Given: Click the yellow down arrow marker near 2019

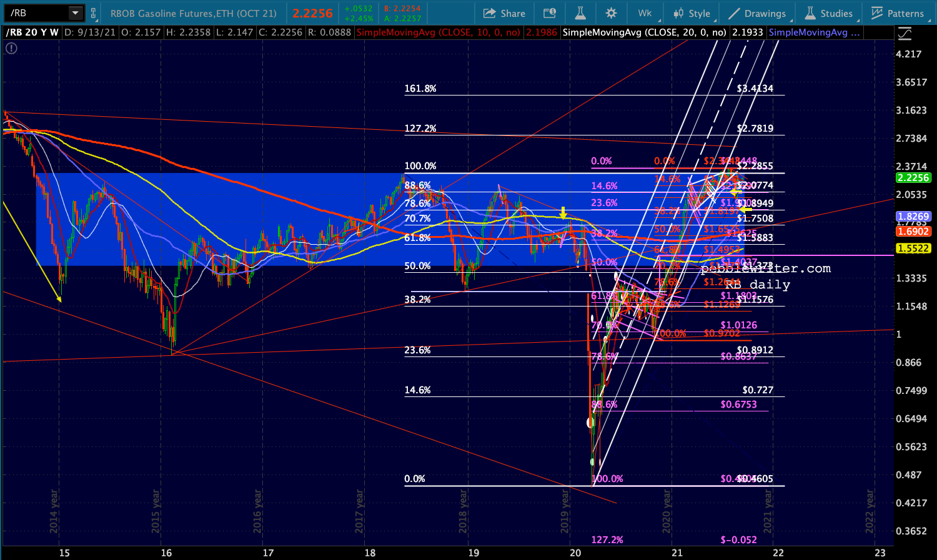Looking at the screenshot, I should (563, 213).
